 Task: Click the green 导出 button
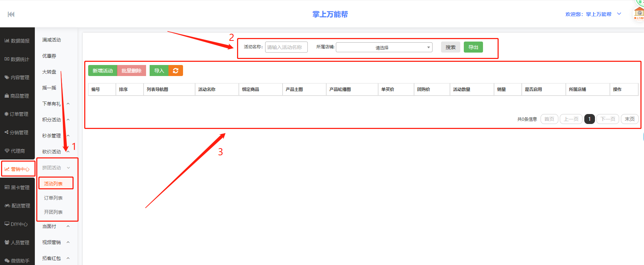tap(473, 47)
